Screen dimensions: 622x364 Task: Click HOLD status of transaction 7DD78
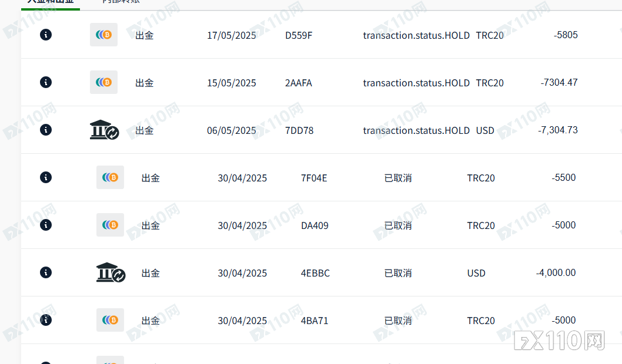tap(416, 131)
